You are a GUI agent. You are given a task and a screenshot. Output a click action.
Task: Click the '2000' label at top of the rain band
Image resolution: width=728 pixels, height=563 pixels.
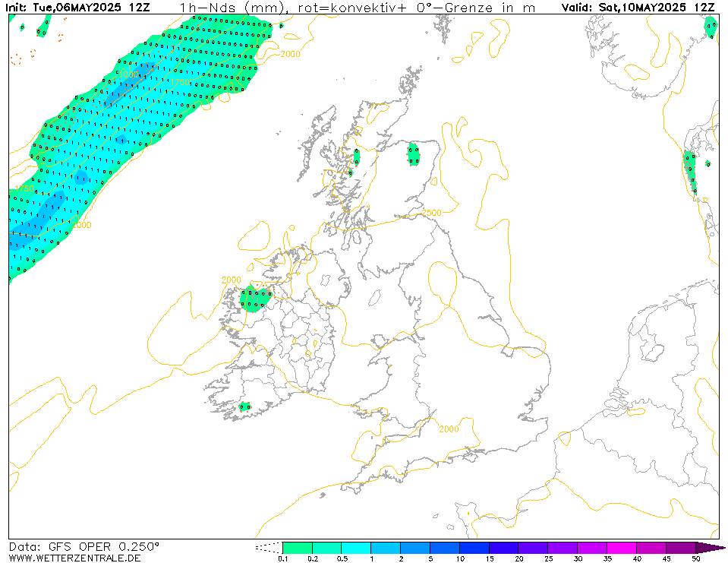[x=290, y=54]
